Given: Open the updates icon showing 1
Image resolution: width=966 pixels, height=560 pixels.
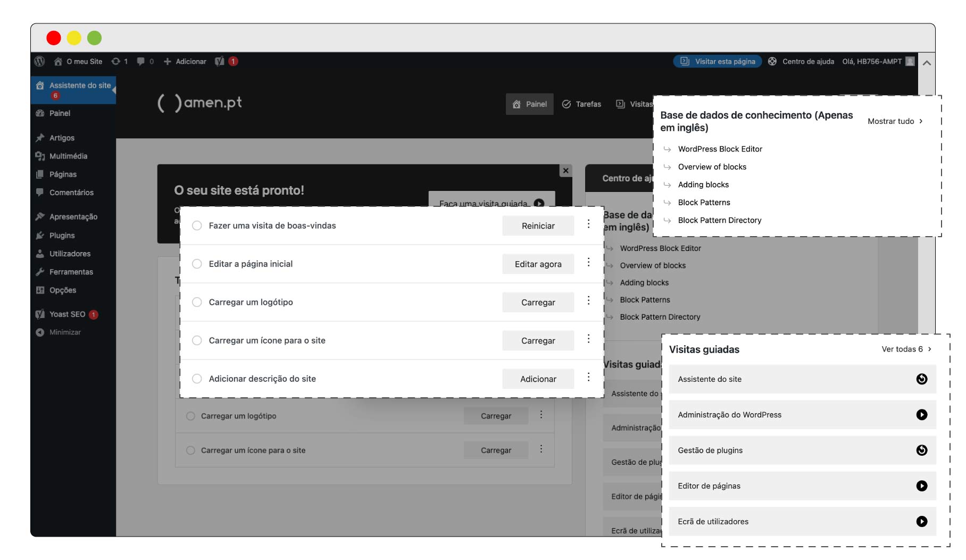Looking at the screenshot, I should (x=115, y=61).
